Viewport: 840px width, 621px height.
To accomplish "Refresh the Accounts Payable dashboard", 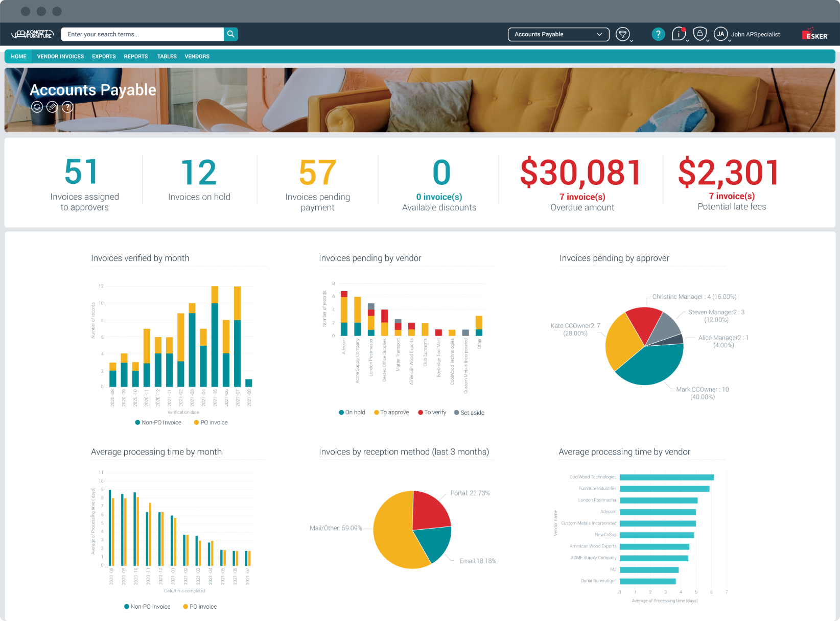I will [37, 107].
